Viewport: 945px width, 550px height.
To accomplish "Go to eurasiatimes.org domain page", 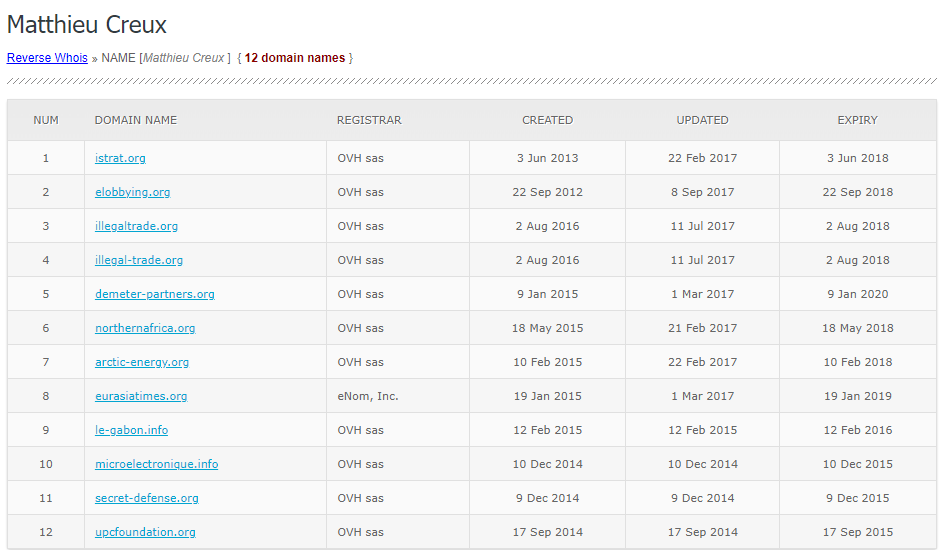I will 141,396.
